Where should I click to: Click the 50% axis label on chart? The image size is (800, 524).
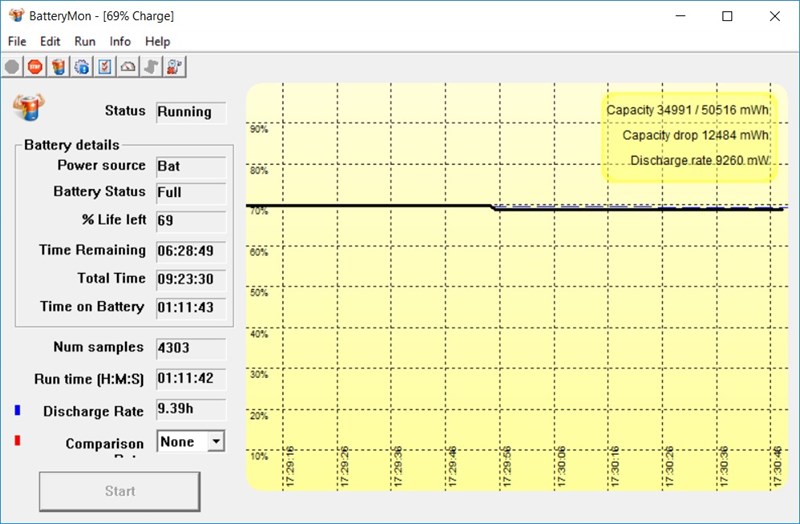click(259, 293)
